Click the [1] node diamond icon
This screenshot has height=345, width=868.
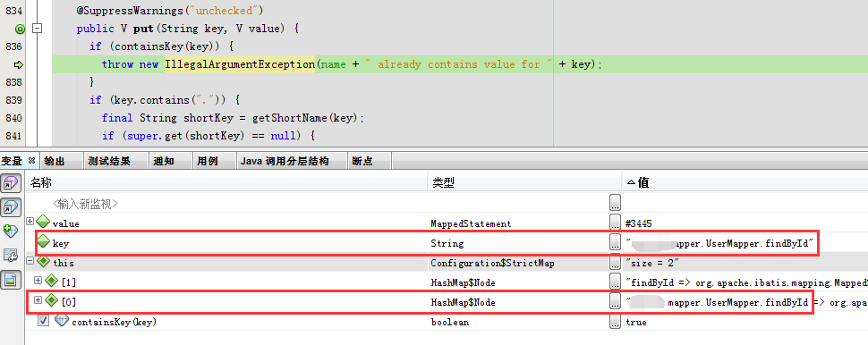[x=52, y=281]
